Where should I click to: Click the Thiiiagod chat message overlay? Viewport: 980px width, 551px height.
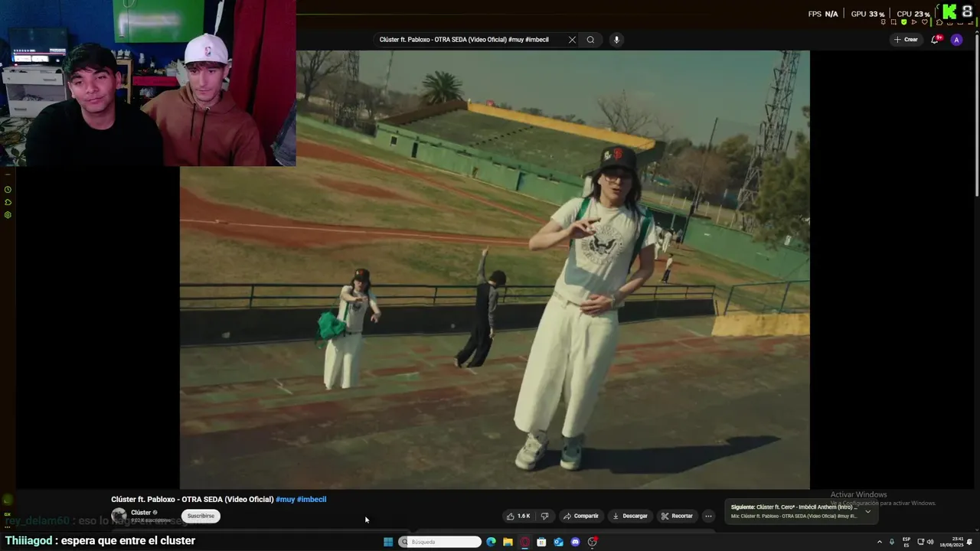(x=100, y=540)
